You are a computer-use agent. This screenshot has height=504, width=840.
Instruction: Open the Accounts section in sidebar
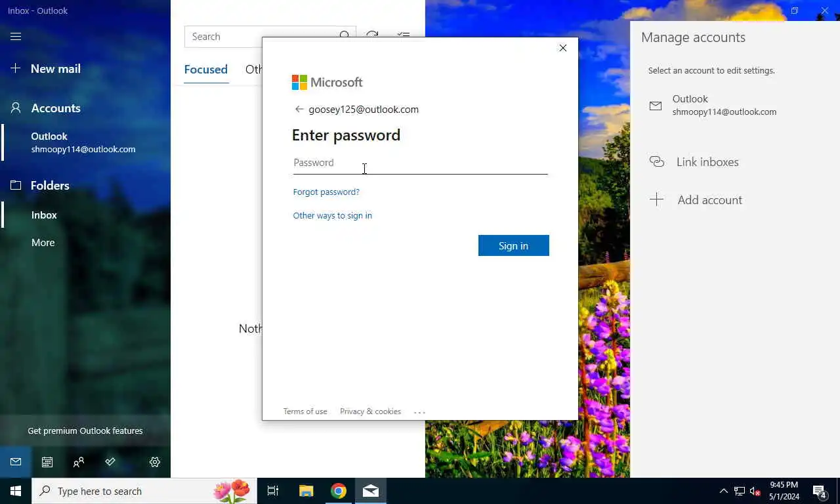pos(45,108)
